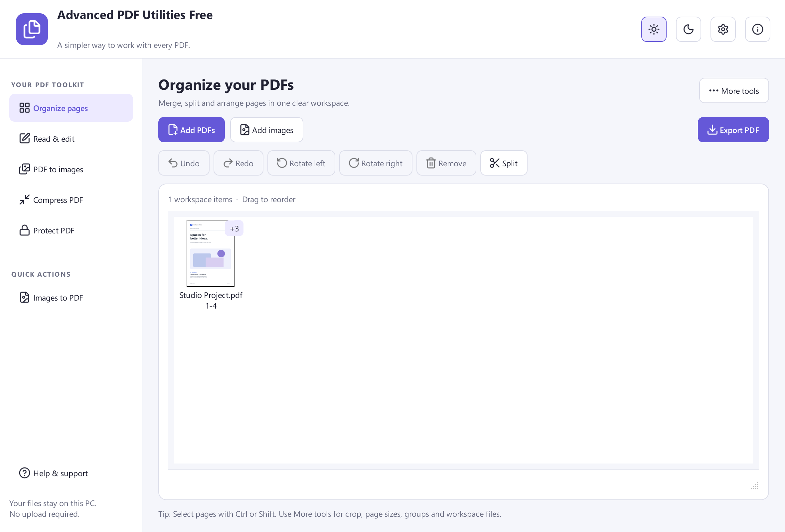The width and height of the screenshot is (785, 532).
Task: Click the Studio Project.pdf file name
Action: pyautogui.click(x=211, y=295)
